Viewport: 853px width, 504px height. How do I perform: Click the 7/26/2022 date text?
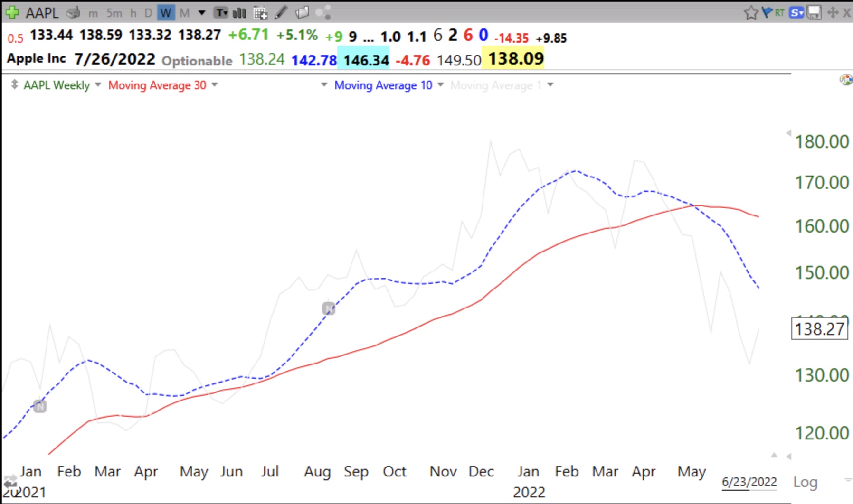click(x=114, y=59)
